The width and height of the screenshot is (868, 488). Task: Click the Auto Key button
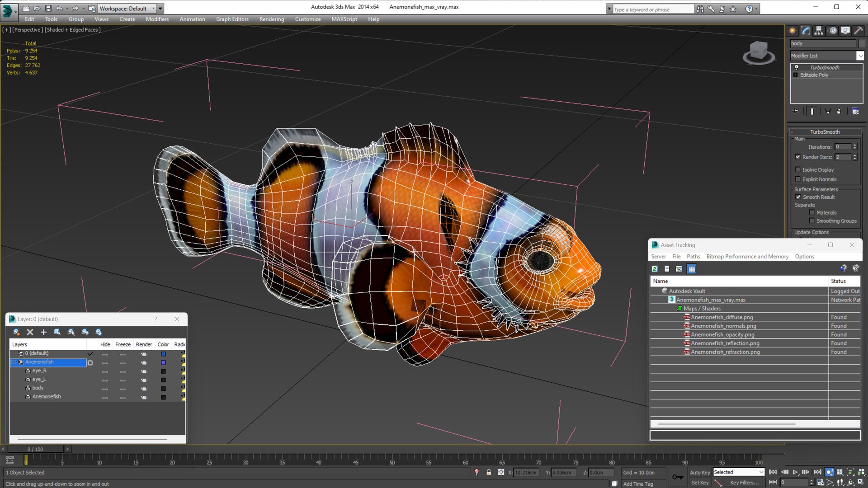tap(699, 472)
